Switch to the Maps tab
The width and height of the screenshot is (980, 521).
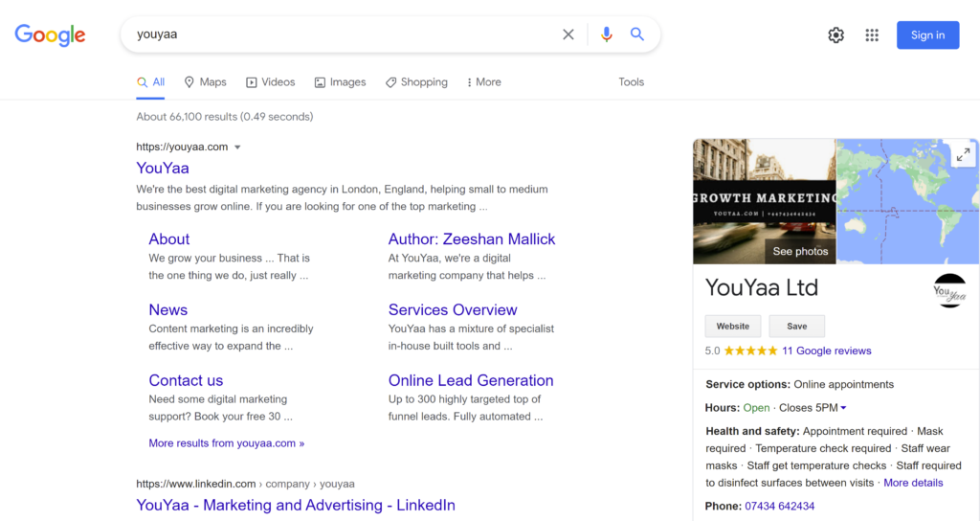point(205,82)
